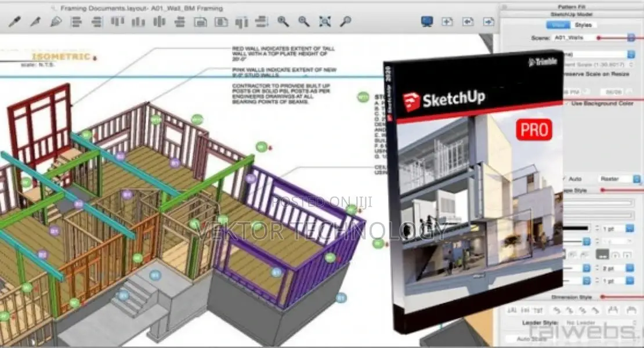644x348 pixels.
Task: Click the upper fill bar in Shape Style
Action: [x=598, y=203]
